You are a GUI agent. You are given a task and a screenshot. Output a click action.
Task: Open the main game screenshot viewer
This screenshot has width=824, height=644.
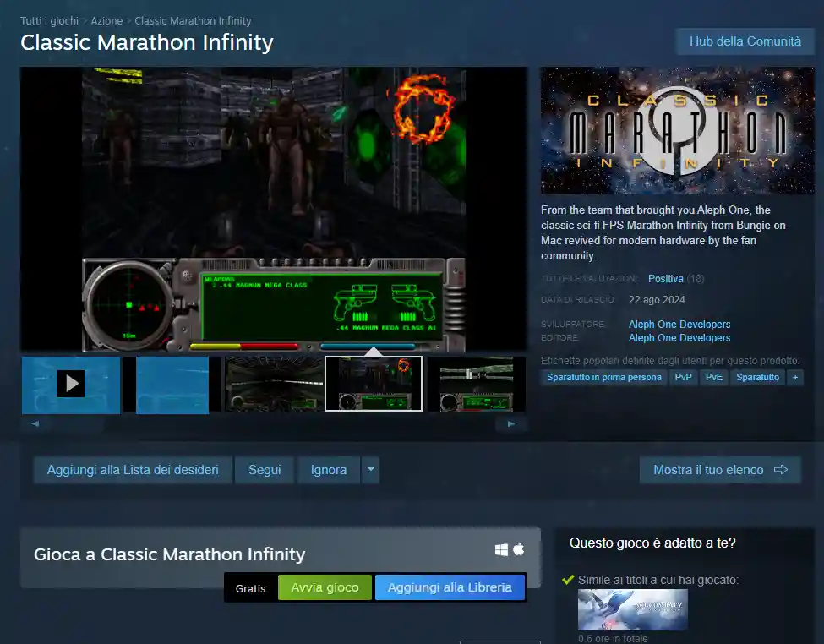pyautogui.click(x=274, y=209)
